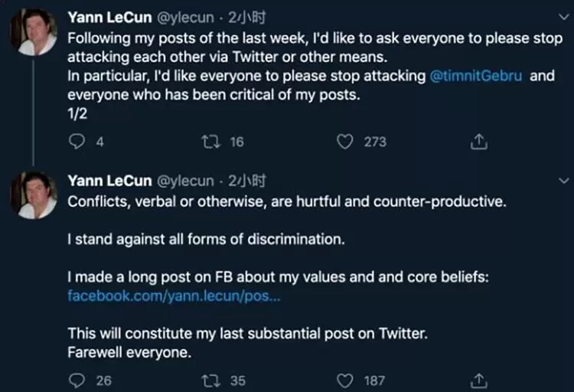This screenshot has height=392, width=574.
Task: Click the @ylecun handle on second tweet
Action: (185, 181)
